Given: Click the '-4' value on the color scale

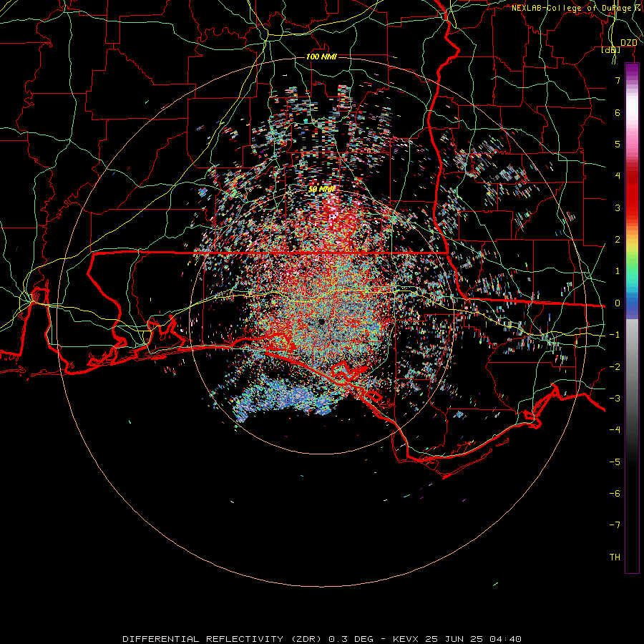Looking at the screenshot, I should [x=615, y=430].
